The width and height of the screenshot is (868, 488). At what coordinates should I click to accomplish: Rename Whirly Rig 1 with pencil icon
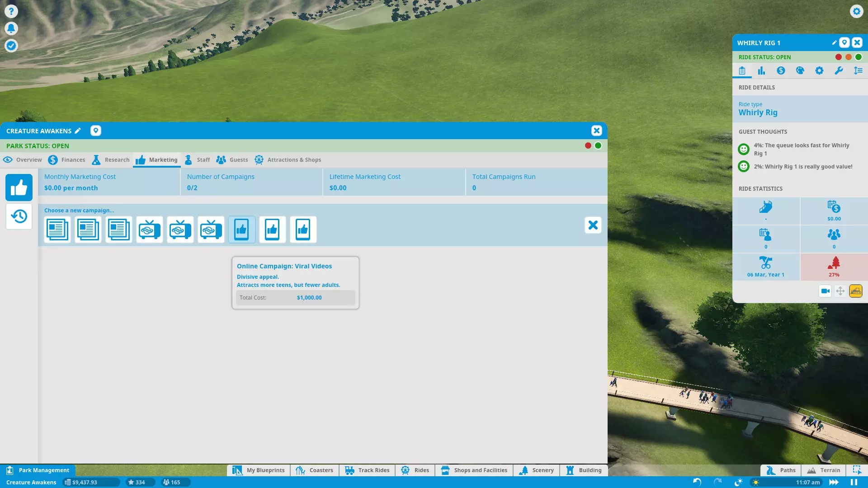click(x=834, y=42)
